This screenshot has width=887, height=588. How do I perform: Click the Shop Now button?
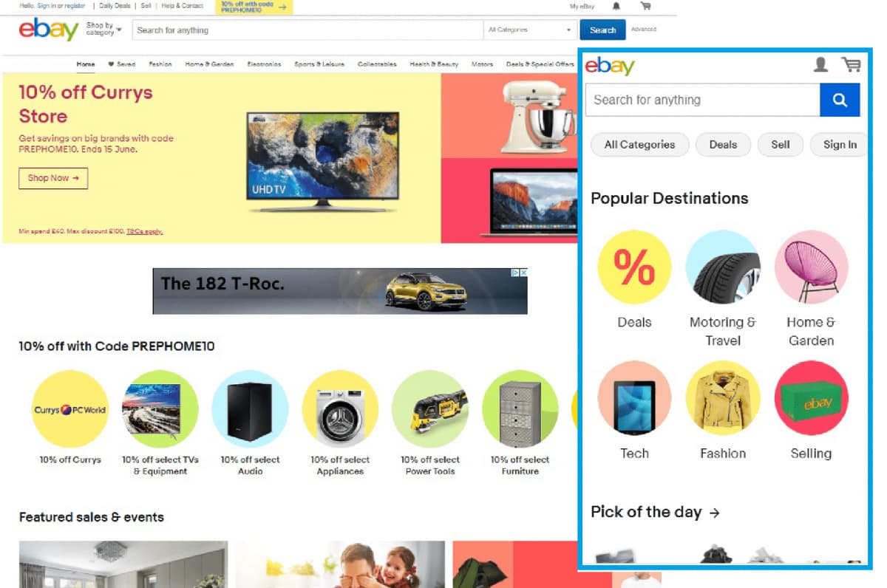coord(53,178)
